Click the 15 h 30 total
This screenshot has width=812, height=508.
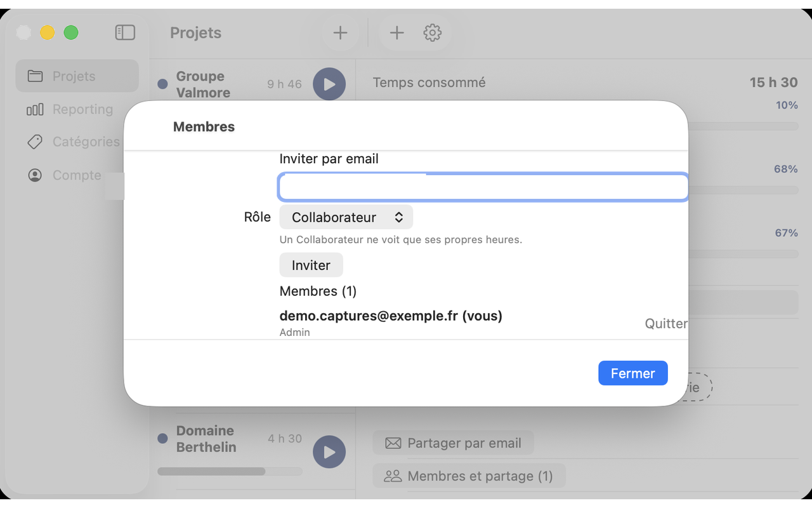[x=773, y=83]
